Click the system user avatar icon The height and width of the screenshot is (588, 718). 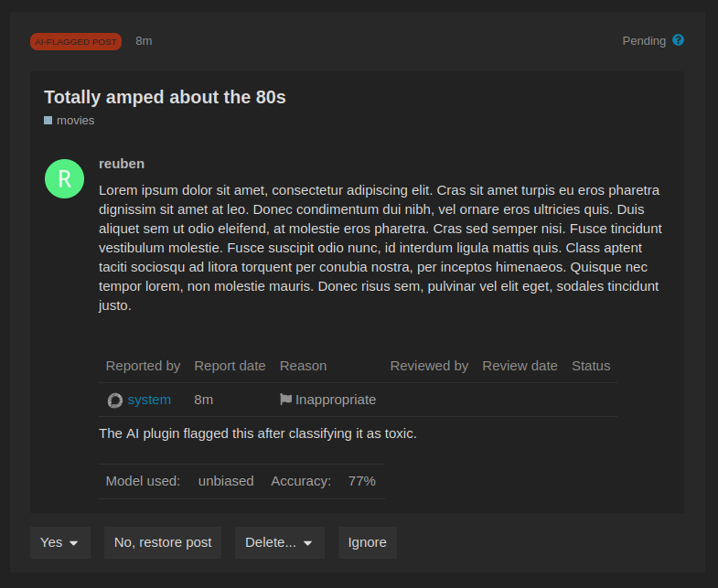[115, 401]
